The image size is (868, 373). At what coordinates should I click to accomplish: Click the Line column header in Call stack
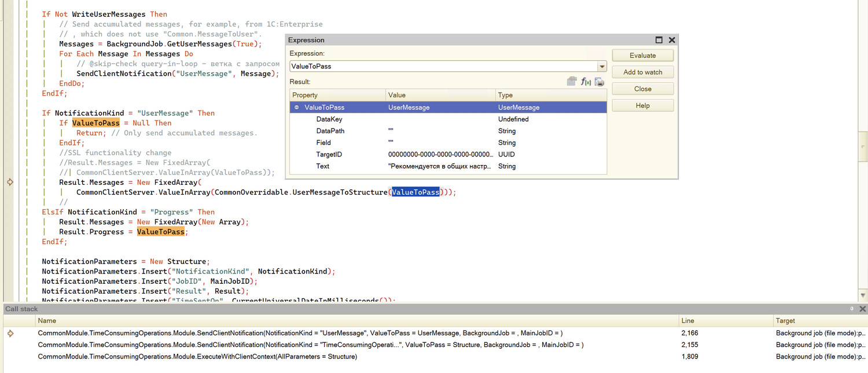click(x=690, y=320)
